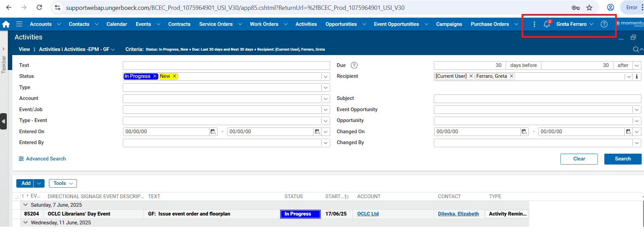Open Changed On end date calendar picker
This screenshot has height=240, width=644.
(629, 132)
